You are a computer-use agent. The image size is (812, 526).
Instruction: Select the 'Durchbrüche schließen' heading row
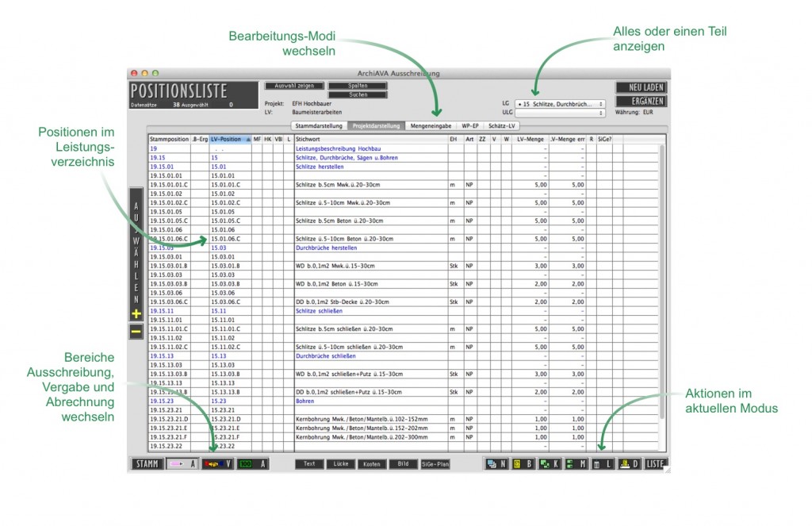(x=403, y=356)
